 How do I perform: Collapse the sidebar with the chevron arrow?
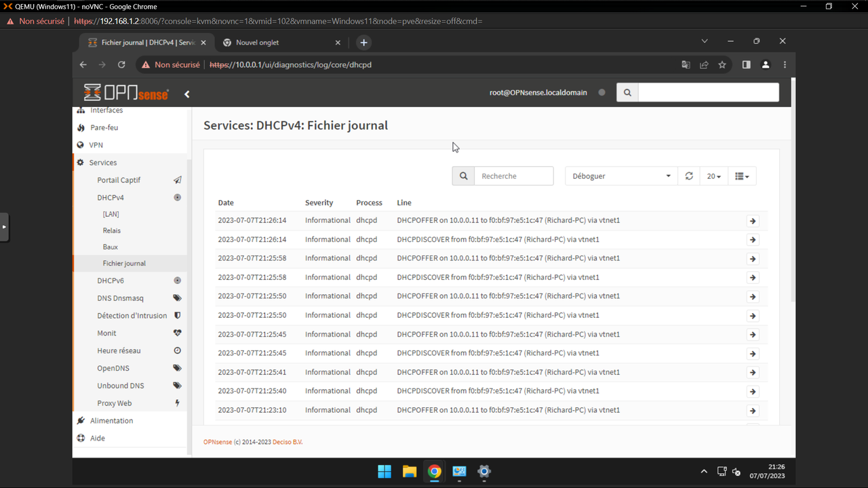pyautogui.click(x=187, y=94)
